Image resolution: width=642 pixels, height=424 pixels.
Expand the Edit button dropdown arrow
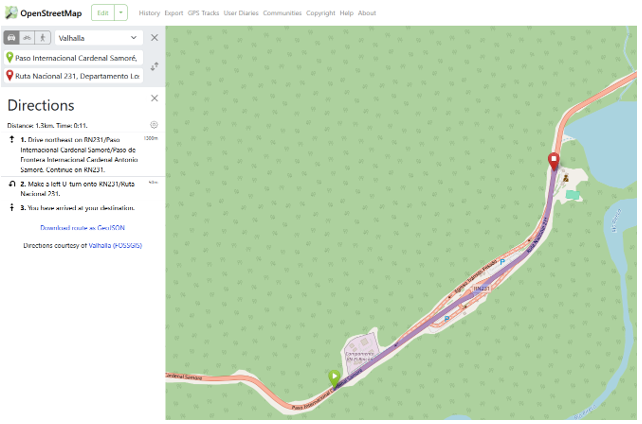(121, 13)
